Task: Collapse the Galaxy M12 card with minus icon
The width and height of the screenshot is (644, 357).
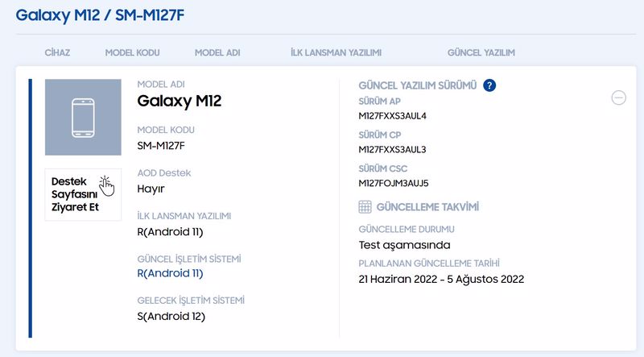Action: point(618,98)
